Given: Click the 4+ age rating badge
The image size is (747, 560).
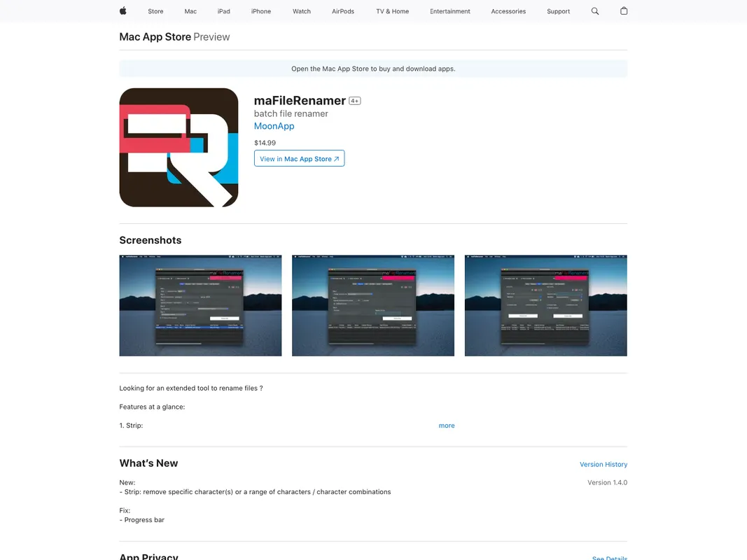Looking at the screenshot, I should [354, 100].
